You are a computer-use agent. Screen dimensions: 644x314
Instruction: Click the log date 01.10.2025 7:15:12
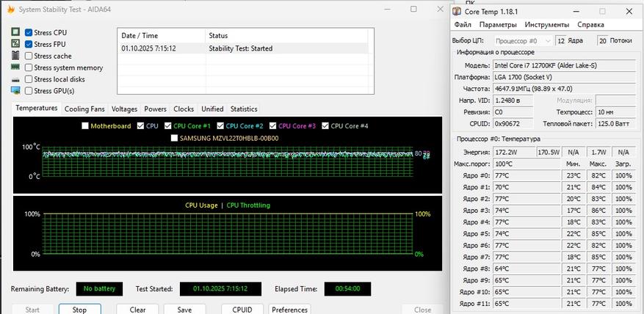click(x=148, y=48)
